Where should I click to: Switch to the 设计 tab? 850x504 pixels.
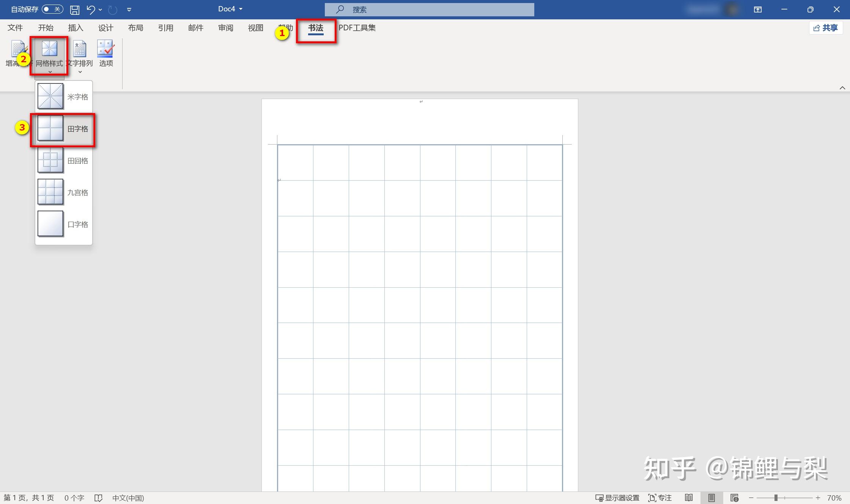tap(105, 28)
